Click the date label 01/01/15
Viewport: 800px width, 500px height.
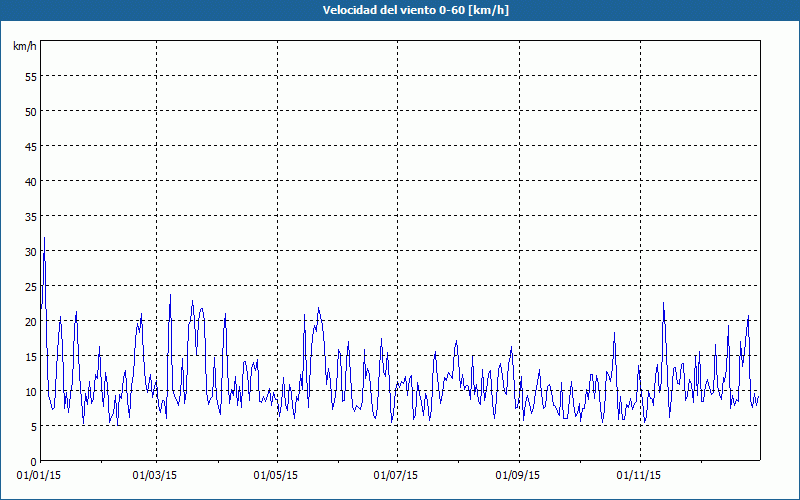click(x=39, y=476)
